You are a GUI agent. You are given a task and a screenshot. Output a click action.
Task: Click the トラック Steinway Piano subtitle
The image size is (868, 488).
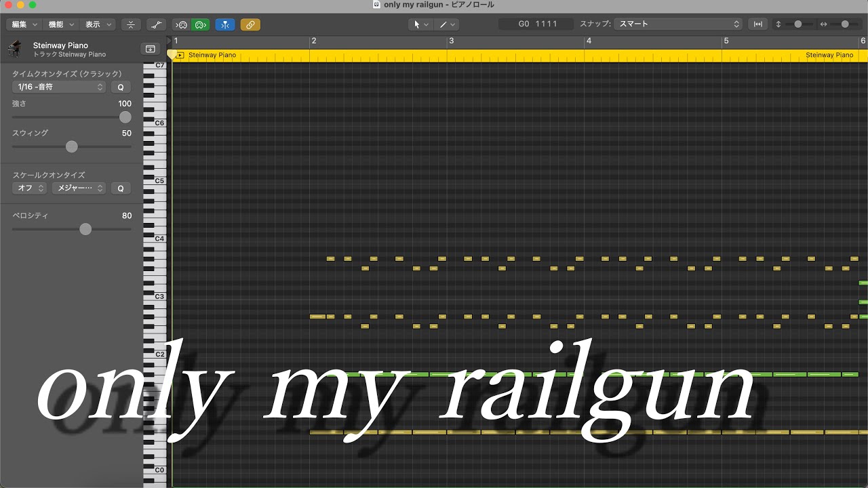pos(69,54)
